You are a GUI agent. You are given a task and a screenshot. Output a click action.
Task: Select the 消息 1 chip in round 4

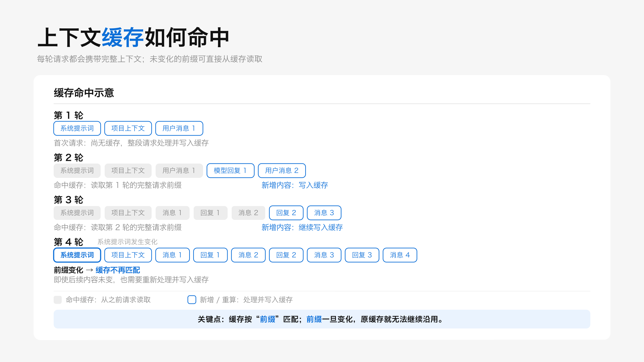coord(172,255)
